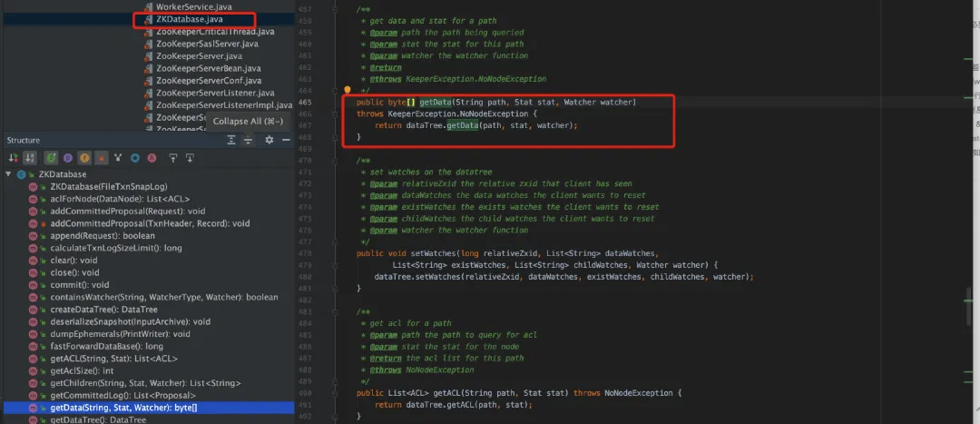980x424 pixels.
Task: Click Expand All icon in Structure header
Action: (x=231, y=140)
